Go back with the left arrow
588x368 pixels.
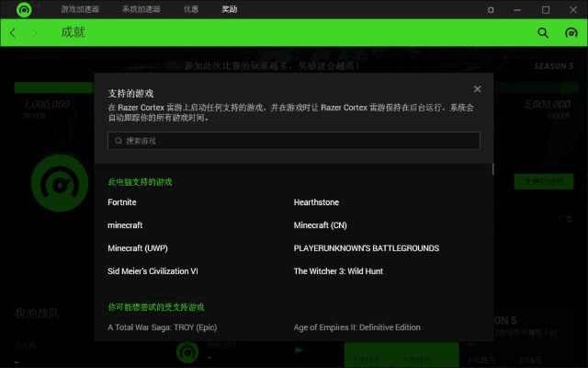point(13,33)
